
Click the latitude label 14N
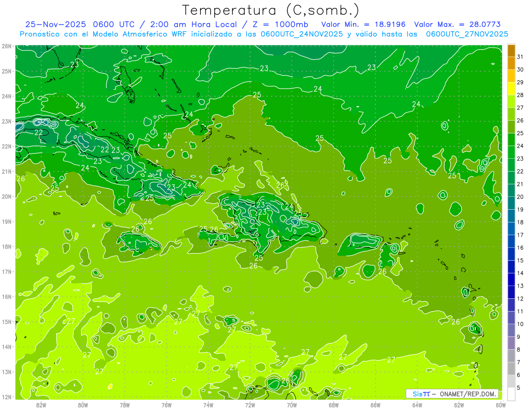7,347
